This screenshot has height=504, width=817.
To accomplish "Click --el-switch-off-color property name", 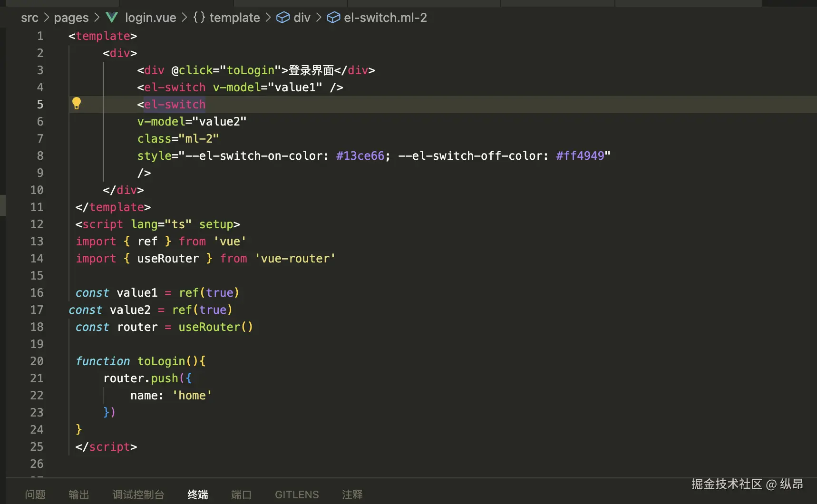I will [x=470, y=156].
